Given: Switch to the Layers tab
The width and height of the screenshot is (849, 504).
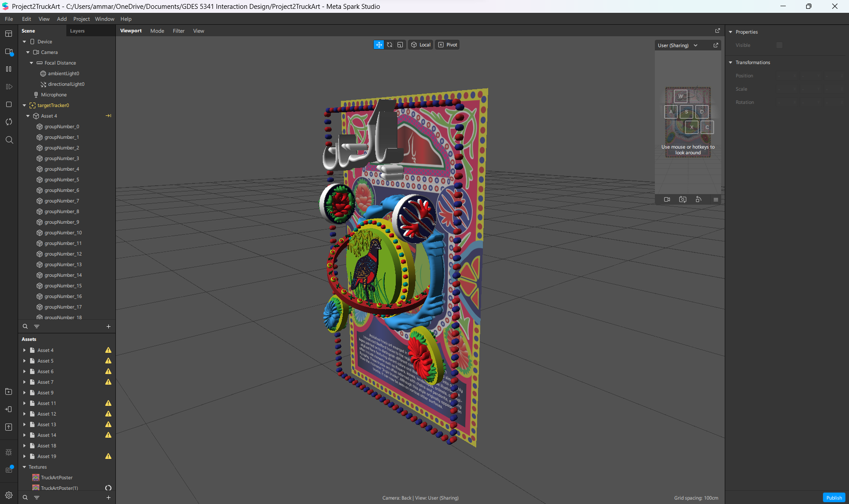Looking at the screenshot, I should (77, 31).
